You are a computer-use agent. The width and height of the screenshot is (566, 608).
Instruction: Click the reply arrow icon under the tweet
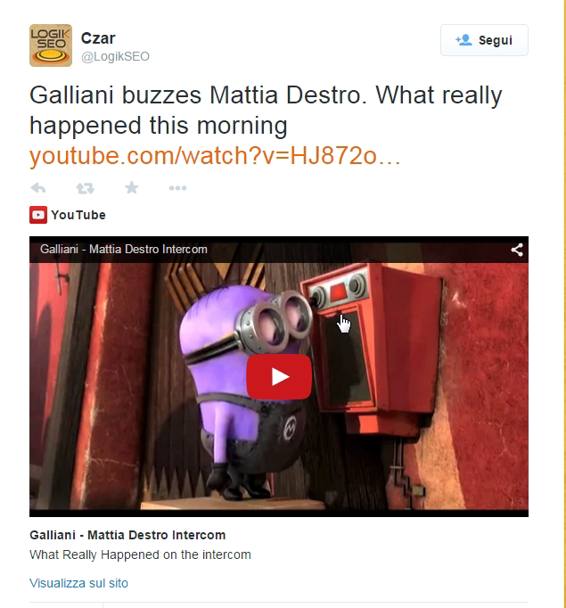pyautogui.click(x=38, y=188)
